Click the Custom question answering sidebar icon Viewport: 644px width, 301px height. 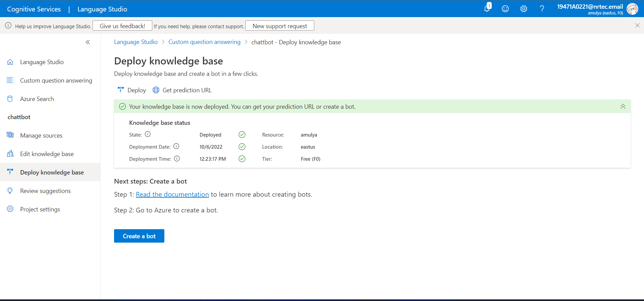tap(10, 80)
